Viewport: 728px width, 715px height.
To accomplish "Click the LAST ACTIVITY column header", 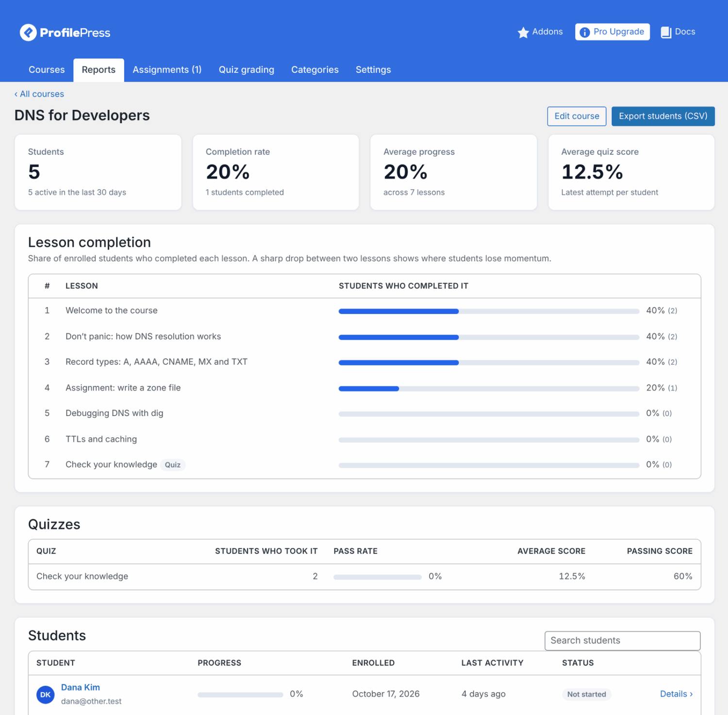I will coord(492,663).
